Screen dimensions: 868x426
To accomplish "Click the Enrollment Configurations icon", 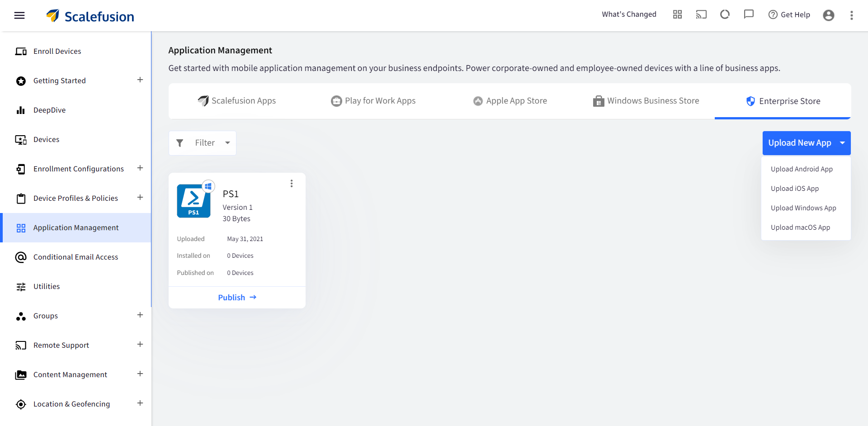I will coord(21,169).
